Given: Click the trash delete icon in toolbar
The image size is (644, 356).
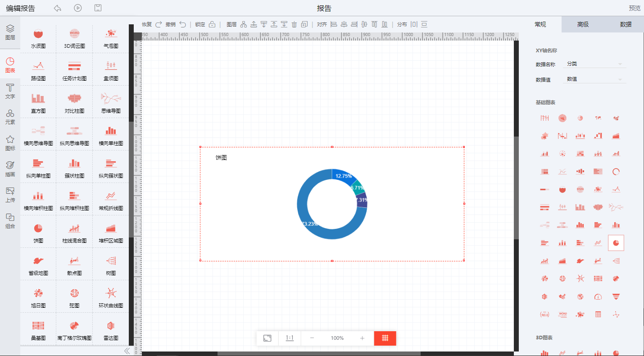Looking at the screenshot, I should point(294,24).
